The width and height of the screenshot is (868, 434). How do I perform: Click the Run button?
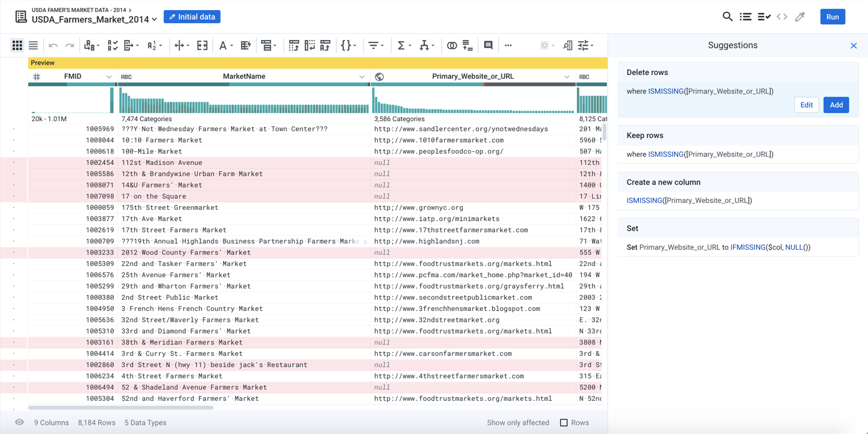[x=832, y=17]
